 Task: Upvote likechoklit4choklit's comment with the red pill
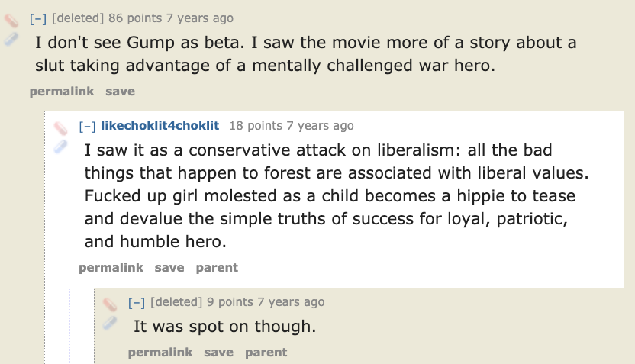(x=60, y=128)
